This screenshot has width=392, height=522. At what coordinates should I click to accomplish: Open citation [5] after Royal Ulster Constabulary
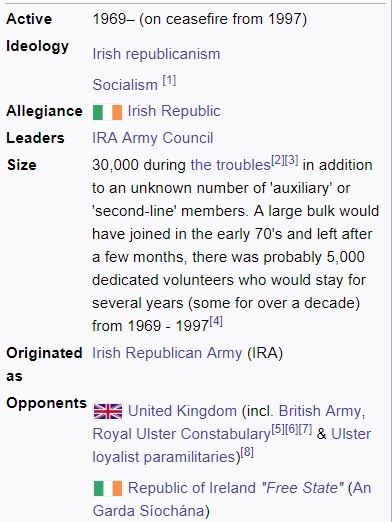[x=278, y=429]
